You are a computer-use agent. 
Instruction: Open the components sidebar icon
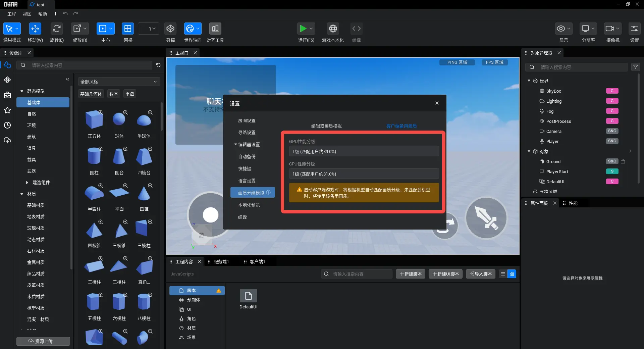click(x=7, y=80)
